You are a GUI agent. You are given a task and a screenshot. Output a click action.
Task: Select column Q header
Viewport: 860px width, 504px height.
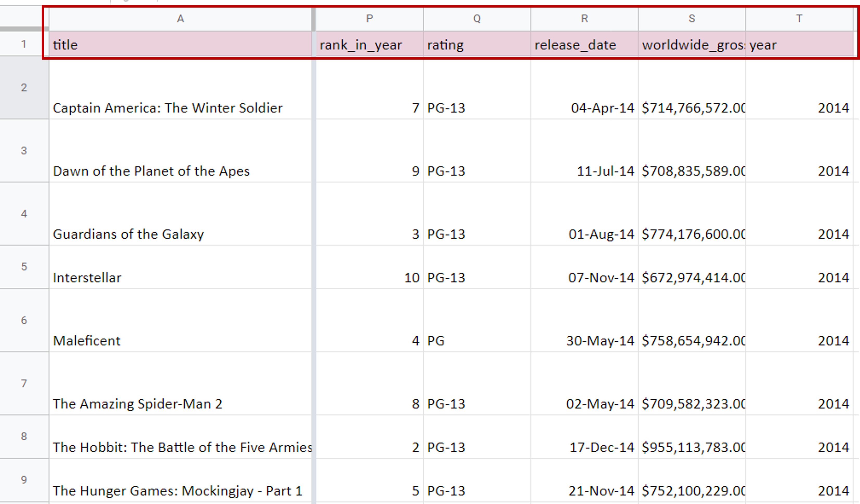click(x=477, y=19)
